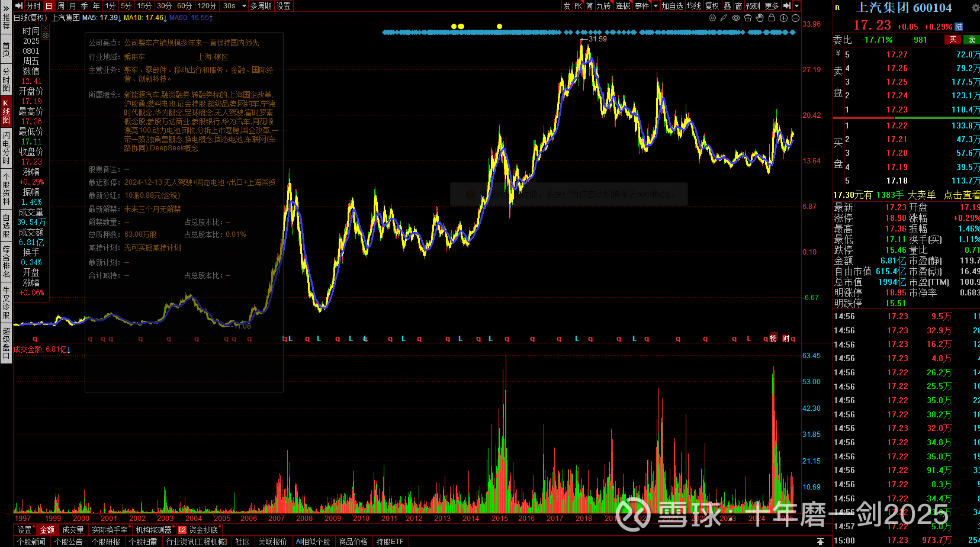Screen dimensions: 980x547
Task: Zoom in with the plus circle icon
Action: (x=783, y=18)
